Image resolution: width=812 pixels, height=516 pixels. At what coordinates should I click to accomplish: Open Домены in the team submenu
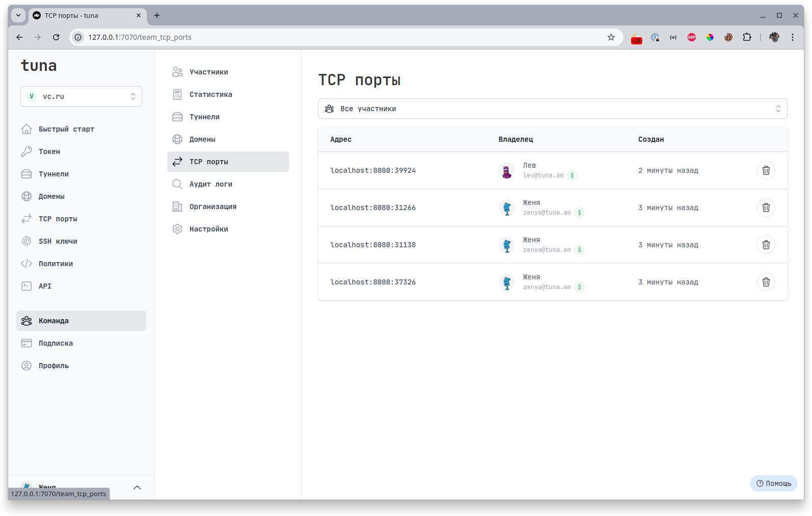pos(228,139)
